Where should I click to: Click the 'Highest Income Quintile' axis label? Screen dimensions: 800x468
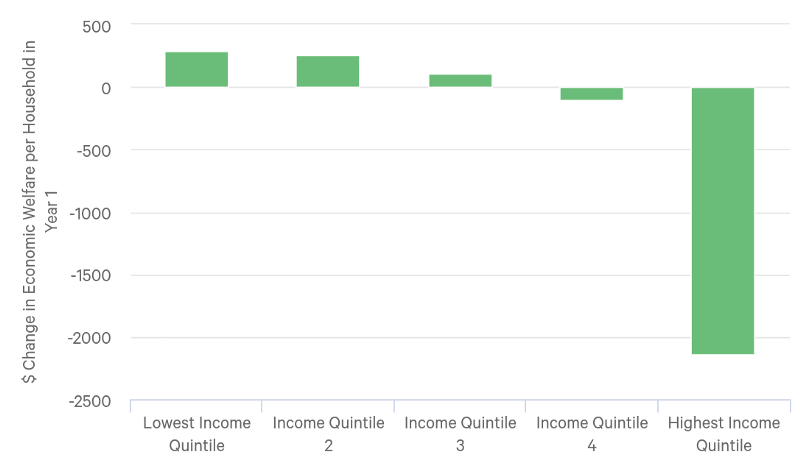[724, 434]
